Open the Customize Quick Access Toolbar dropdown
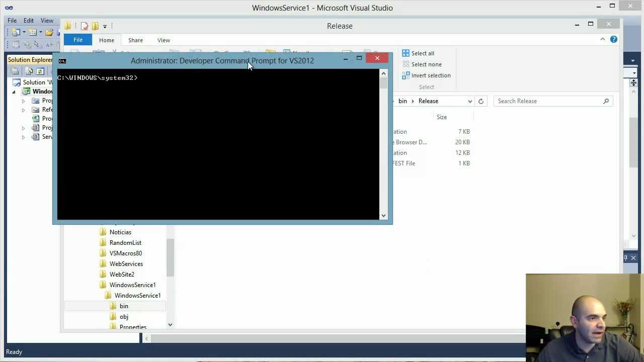This screenshot has width=644, height=362. [x=105, y=26]
